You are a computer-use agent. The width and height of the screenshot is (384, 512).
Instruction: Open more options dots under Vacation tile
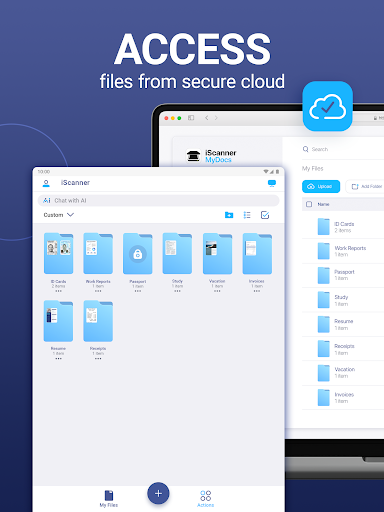pos(217,291)
